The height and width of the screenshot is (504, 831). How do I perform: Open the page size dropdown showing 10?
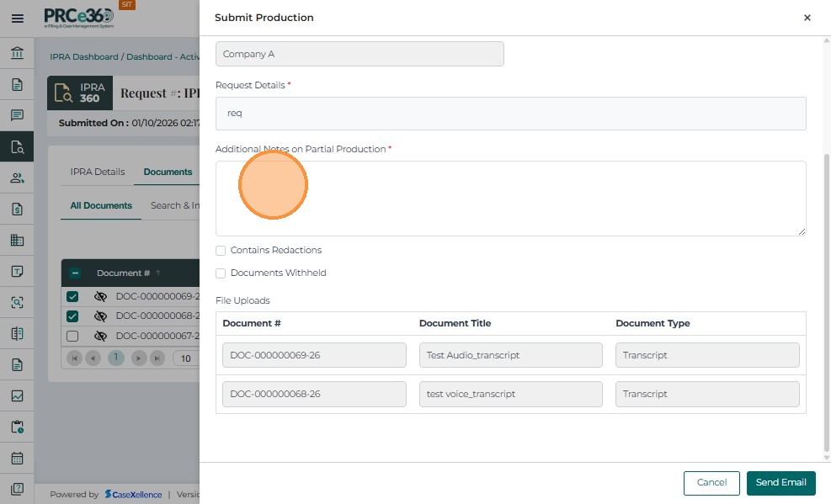(x=186, y=358)
